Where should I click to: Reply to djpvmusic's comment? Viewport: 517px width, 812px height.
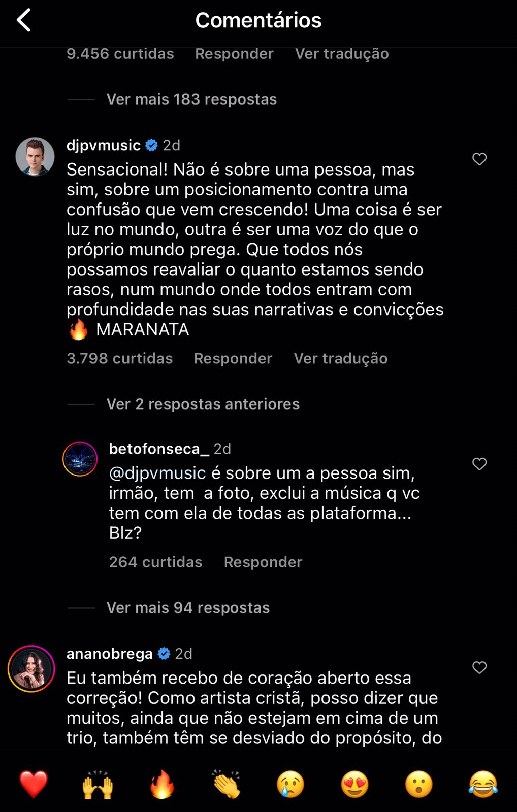[x=233, y=358]
